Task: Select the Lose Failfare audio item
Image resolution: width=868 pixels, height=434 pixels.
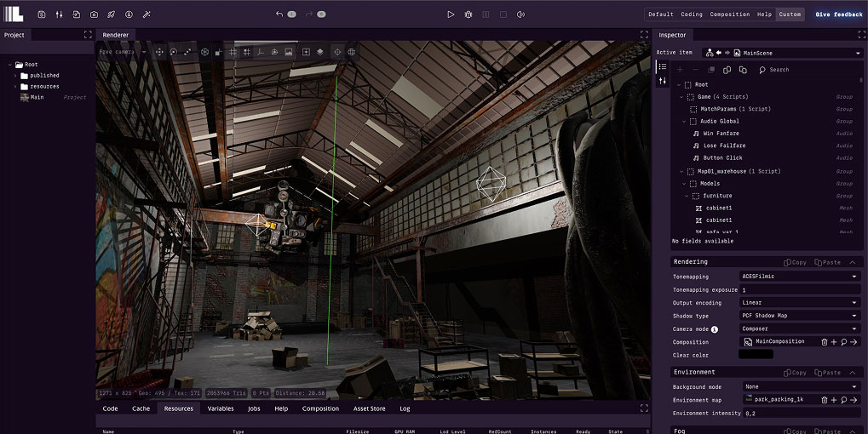Action: (724, 146)
